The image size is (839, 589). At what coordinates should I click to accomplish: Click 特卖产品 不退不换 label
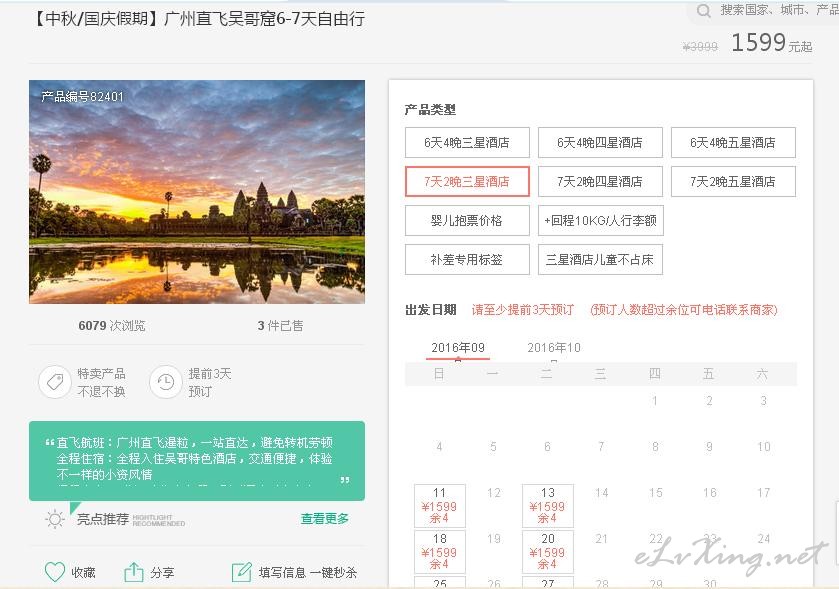coord(101,382)
